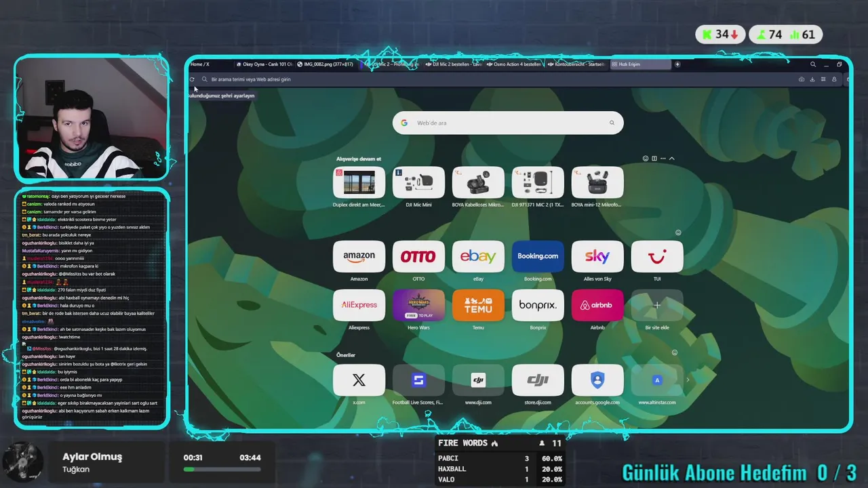Screen dimensions: 868x488
Task: Open the Airbnb speed dial tile
Action: [x=597, y=305]
